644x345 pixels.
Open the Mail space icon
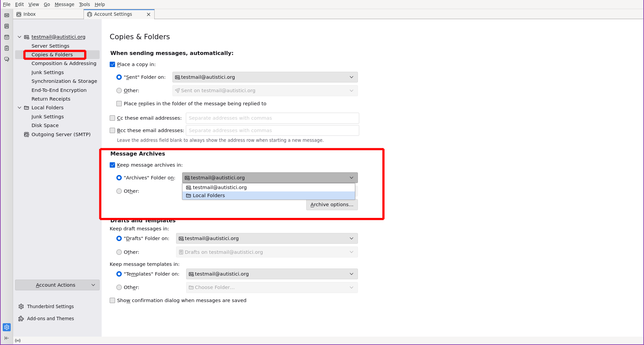pyautogui.click(x=7, y=15)
